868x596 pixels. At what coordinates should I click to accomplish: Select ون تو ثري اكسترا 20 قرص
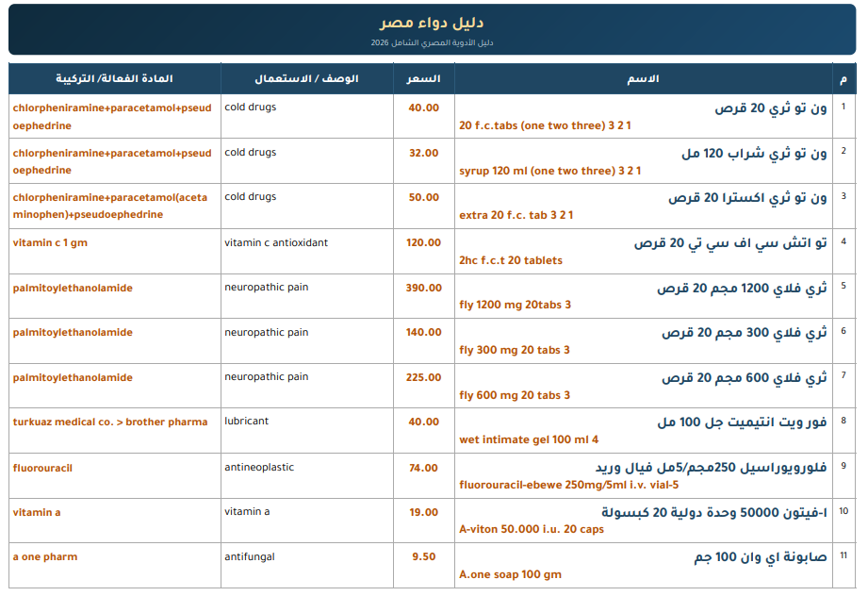click(747, 198)
